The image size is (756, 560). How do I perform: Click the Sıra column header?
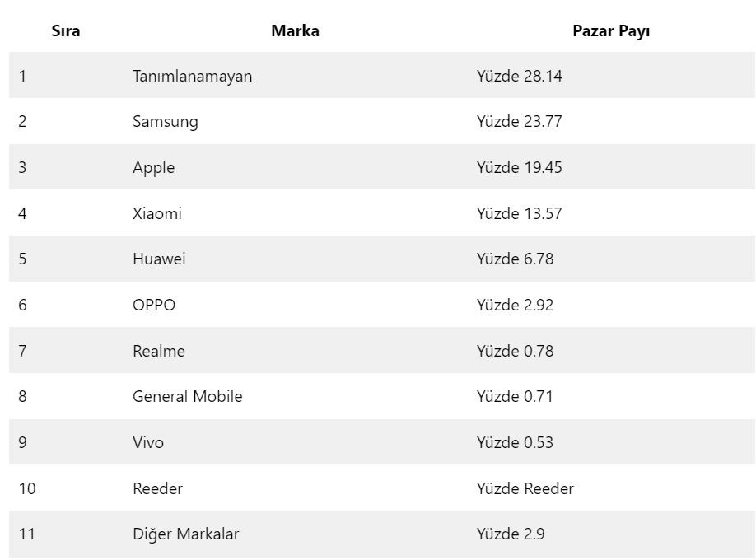click(66, 31)
